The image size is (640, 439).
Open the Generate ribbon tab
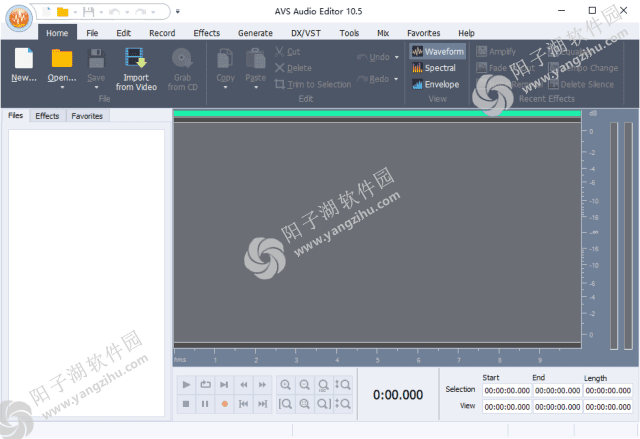pyautogui.click(x=255, y=33)
